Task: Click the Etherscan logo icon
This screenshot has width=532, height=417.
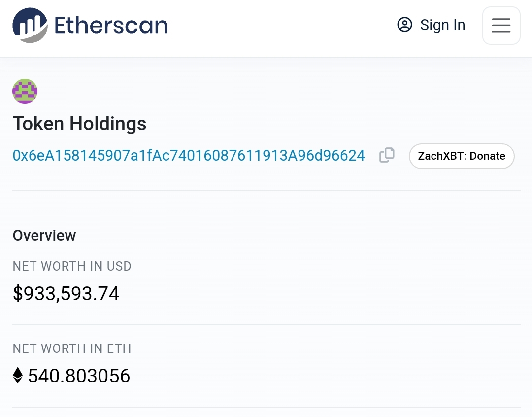Action: 30,25
